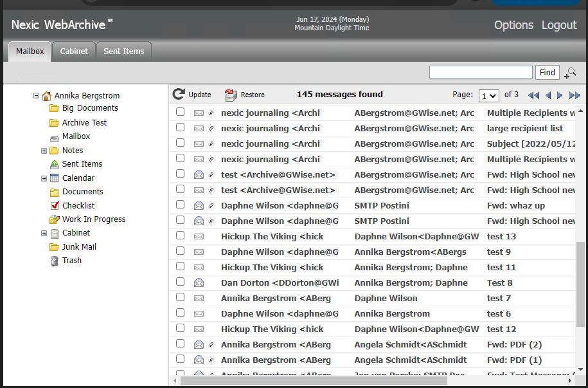Open advanced search magnifier icon
588x388 pixels.
point(571,73)
